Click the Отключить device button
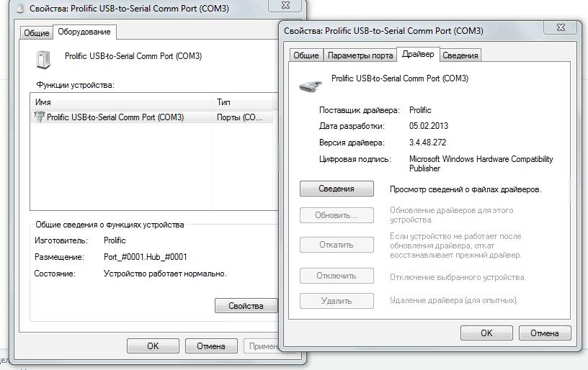The height and width of the screenshot is (370, 588). [337, 276]
